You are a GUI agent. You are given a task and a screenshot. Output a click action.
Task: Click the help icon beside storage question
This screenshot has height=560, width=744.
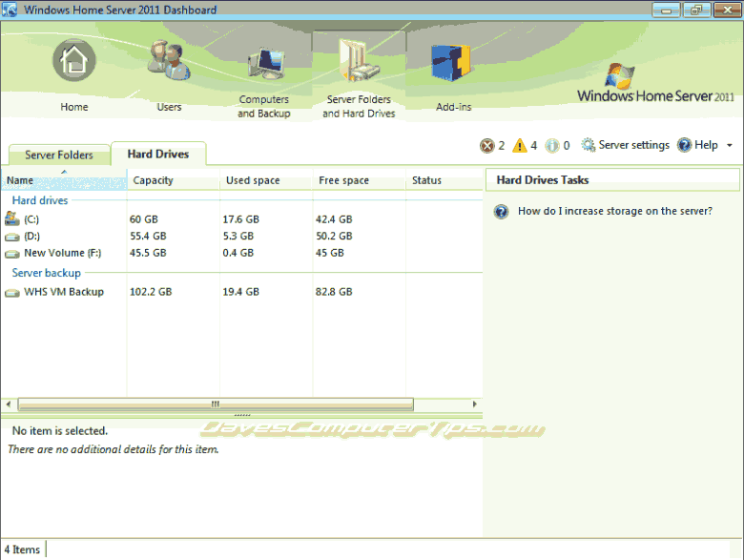501,211
